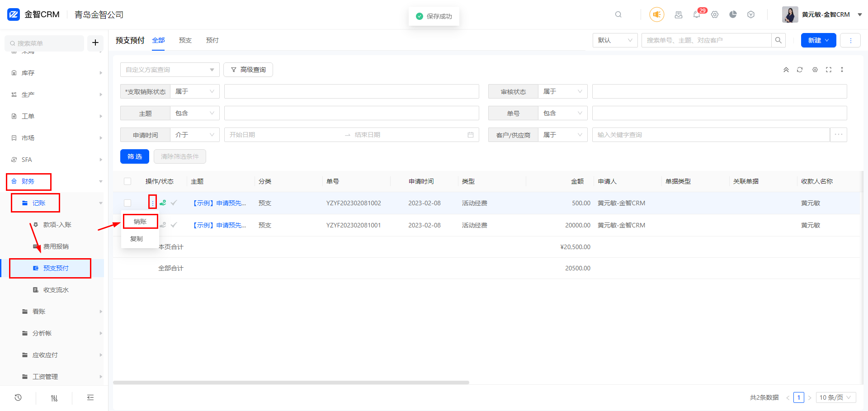This screenshot has height=411, width=868.
Task: Focus the 搜索菜单 sidebar search box
Action: coord(44,43)
